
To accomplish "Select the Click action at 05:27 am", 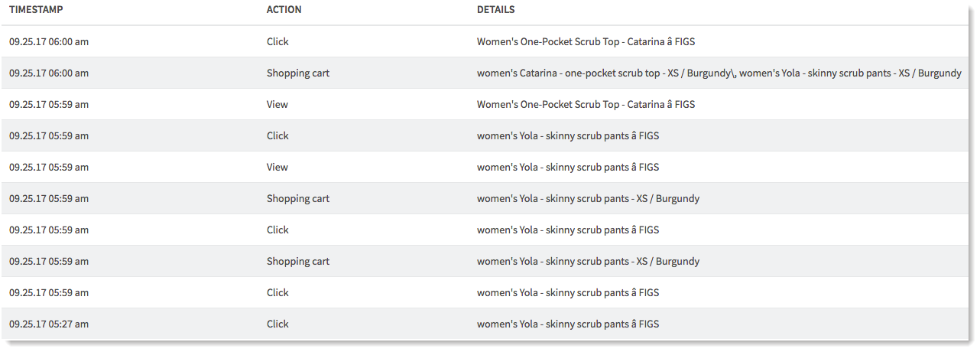I will (277, 324).
